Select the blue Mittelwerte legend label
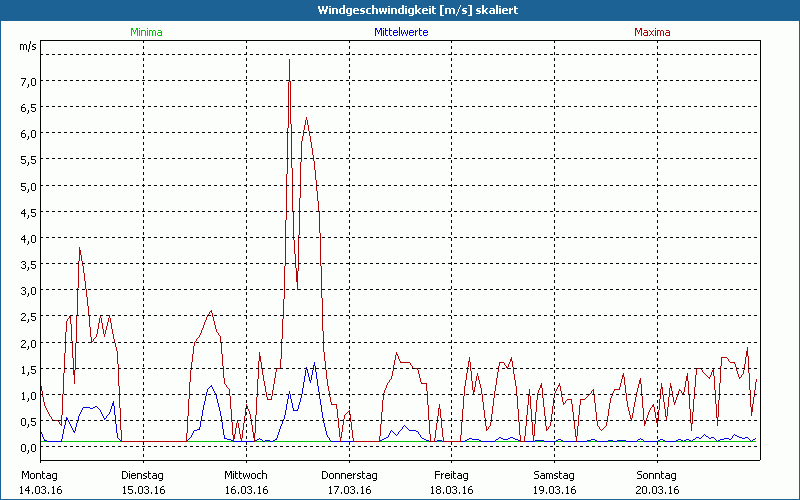The image size is (800, 500). click(x=401, y=32)
